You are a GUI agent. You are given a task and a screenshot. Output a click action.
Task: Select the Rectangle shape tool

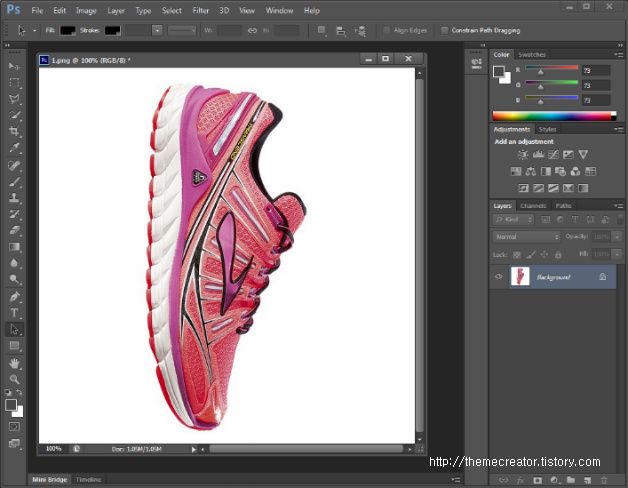click(x=14, y=345)
